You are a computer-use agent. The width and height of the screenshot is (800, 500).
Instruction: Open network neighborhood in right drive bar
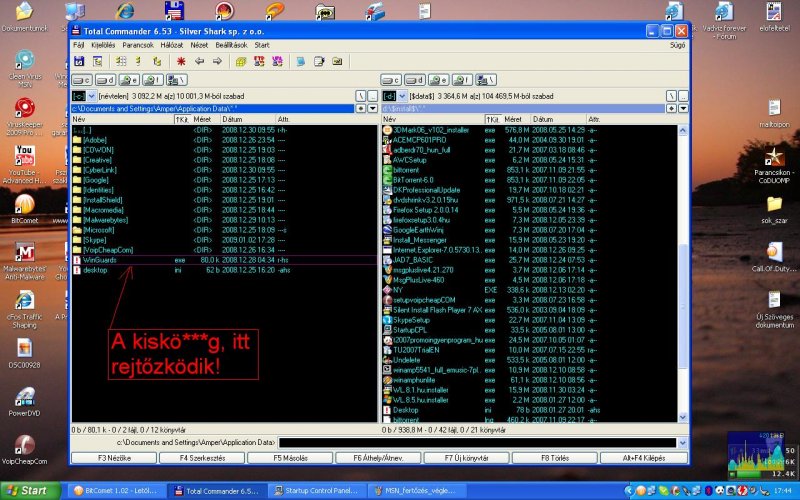(x=486, y=80)
